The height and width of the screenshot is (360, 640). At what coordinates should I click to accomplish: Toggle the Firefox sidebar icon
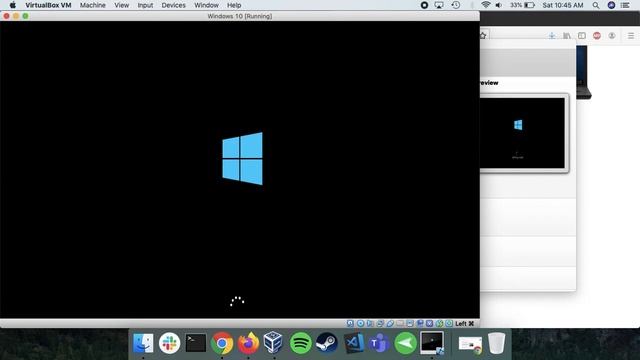click(582, 36)
